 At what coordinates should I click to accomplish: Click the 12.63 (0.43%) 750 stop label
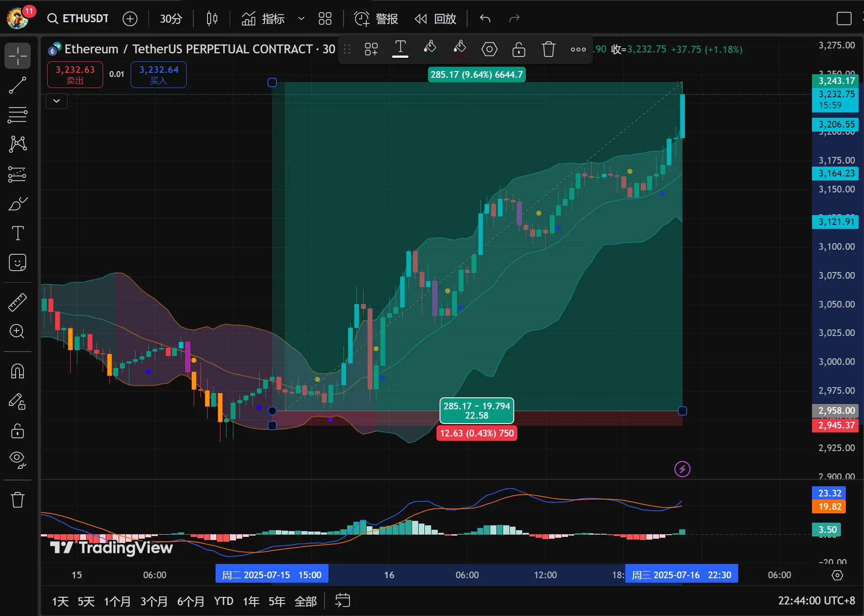point(476,433)
